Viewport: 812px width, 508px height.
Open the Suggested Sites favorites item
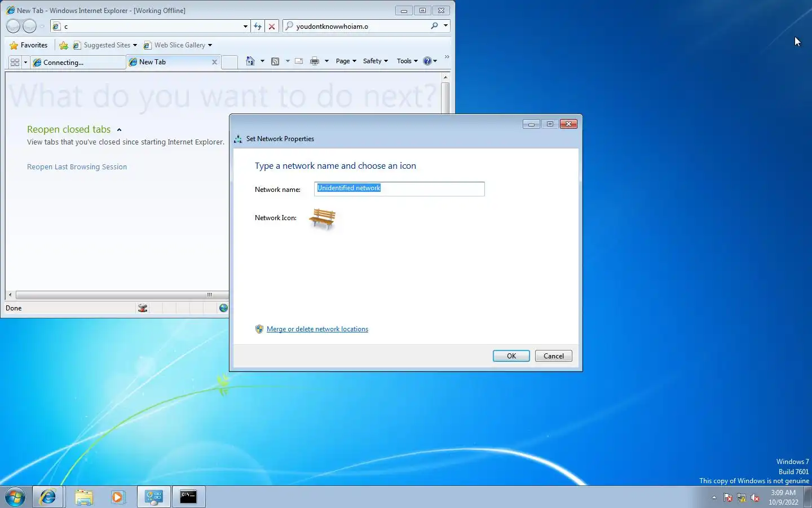tap(105, 45)
